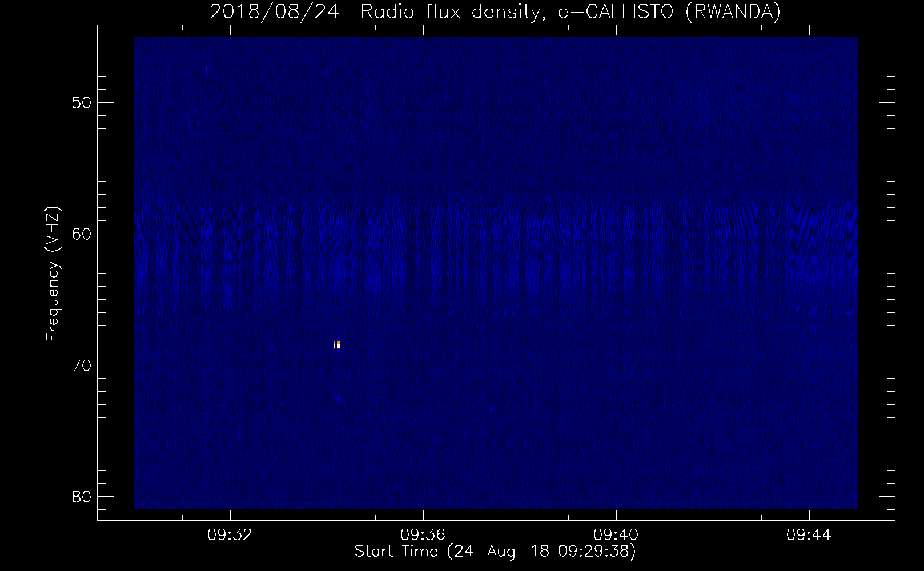Screen dimensions: 924x571
Task: Click the 'Start Time (24-Aug-18 09:29:38)' label
Action: 495,552
